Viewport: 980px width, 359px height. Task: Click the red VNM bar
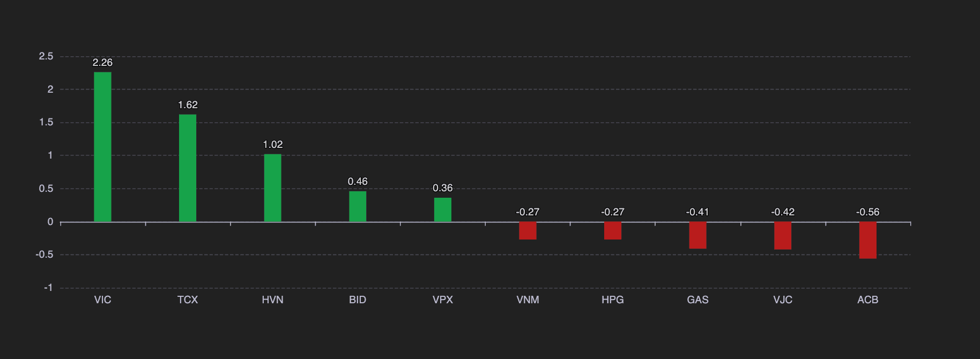(x=528, y=230)
